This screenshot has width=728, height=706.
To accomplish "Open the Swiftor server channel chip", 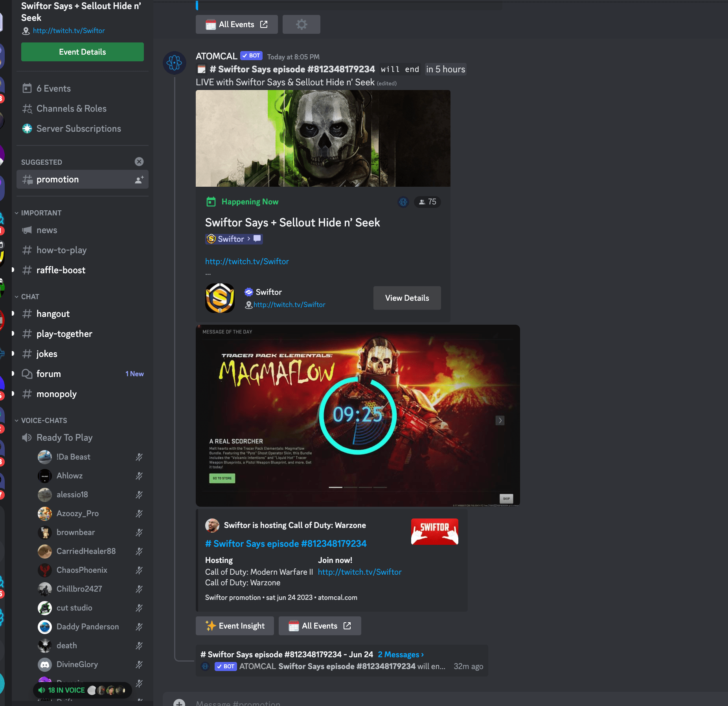I will [234, 239].
